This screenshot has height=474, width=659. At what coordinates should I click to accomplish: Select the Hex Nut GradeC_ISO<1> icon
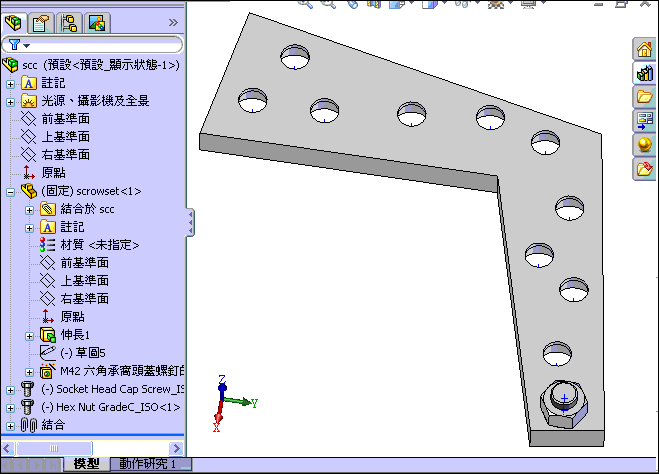coord(28,407)
